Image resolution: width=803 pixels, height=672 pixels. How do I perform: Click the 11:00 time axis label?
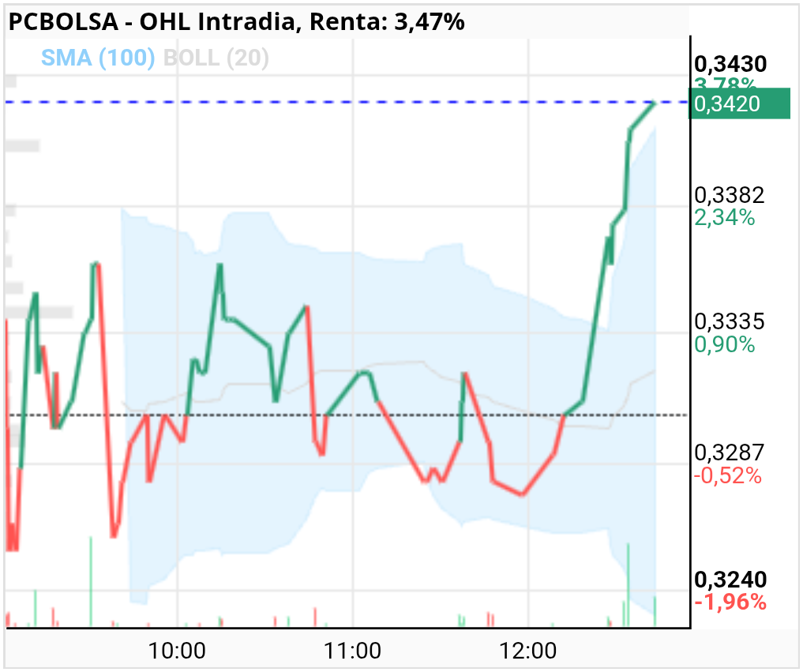pyautogui.click(x=352, y=651)
